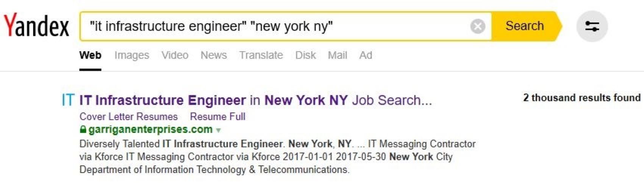This screenshot has width=644, height=183.
Task: Clear the search query with the X icon
Action: [478, 26]
